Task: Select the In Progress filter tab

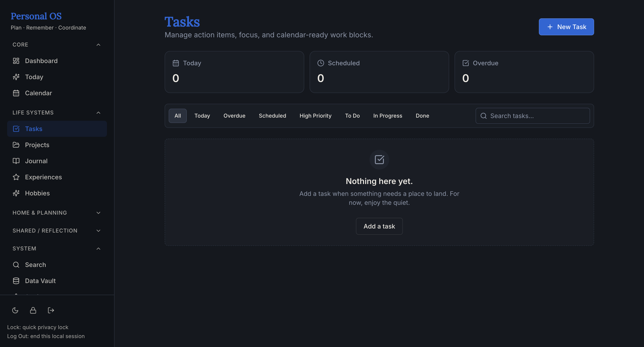Action: tap(387, 116)
